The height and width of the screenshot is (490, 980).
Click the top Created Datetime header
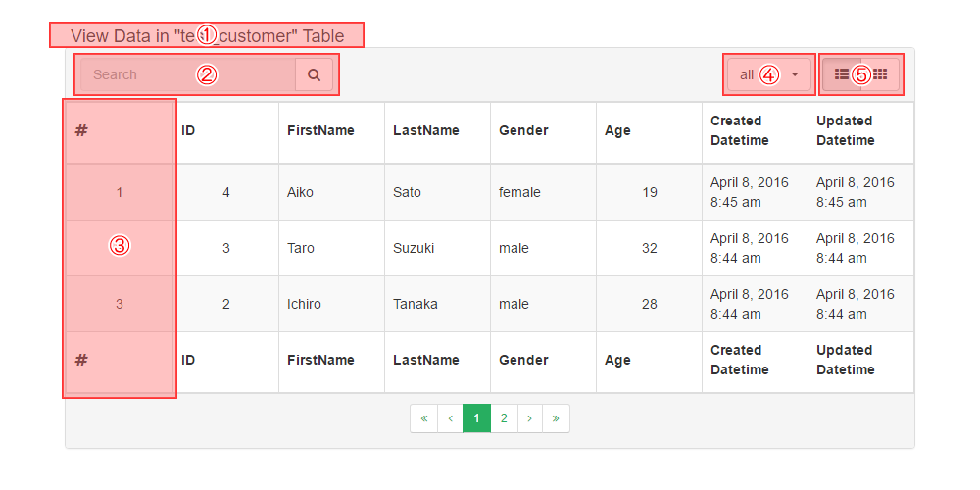pos(736,131)
